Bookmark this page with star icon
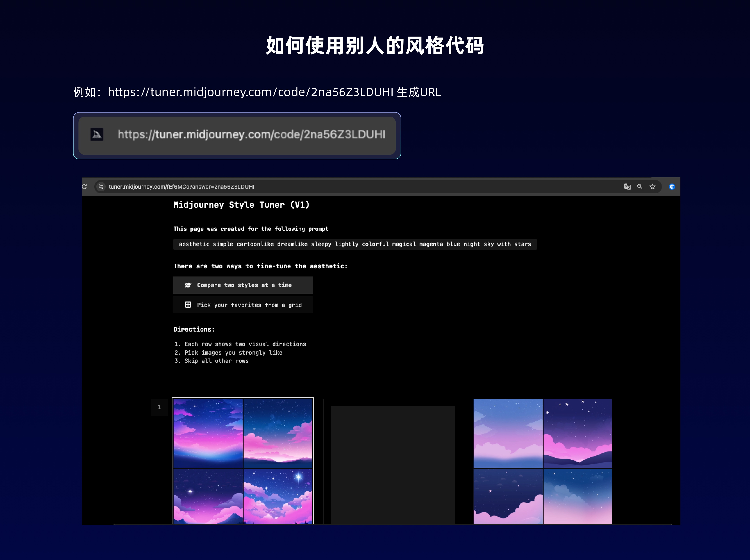750x560 pixels. 652,186
